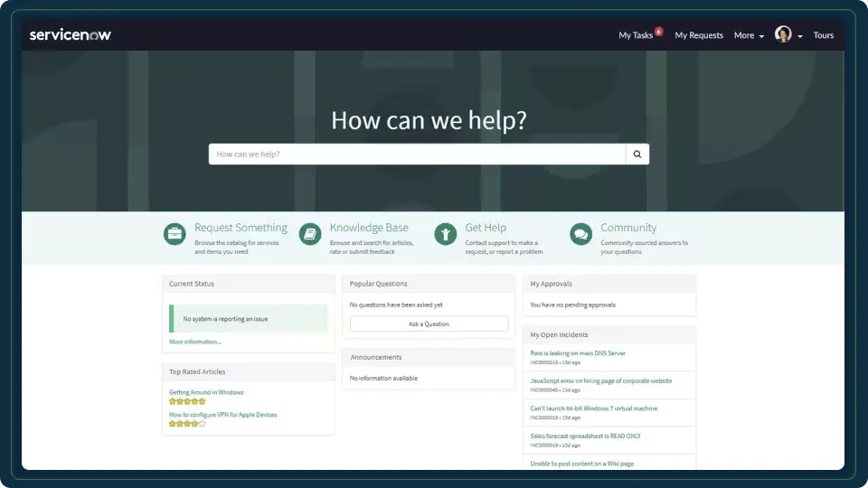868x488 pixels.
Task: Click the Community chat bubbles icon
Action: click(x=580, y=234)
